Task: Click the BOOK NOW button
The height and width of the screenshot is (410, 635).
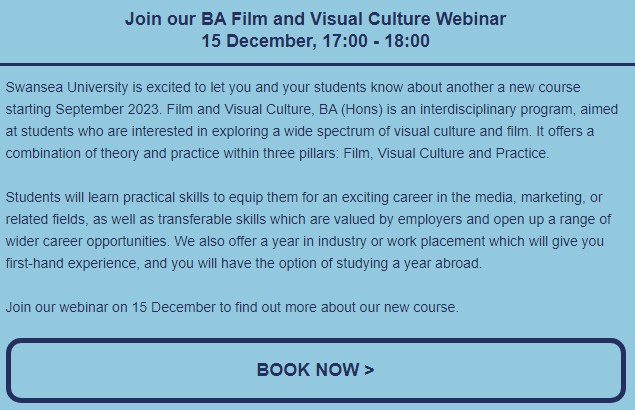Action: pyautogui.click(x=316, y=370)
